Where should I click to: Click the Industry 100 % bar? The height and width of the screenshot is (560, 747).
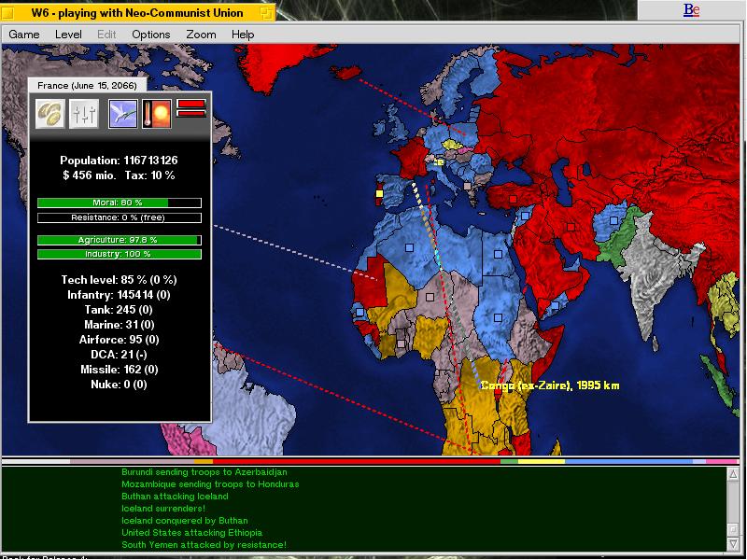pyautogui.click(x=120, y=254)
